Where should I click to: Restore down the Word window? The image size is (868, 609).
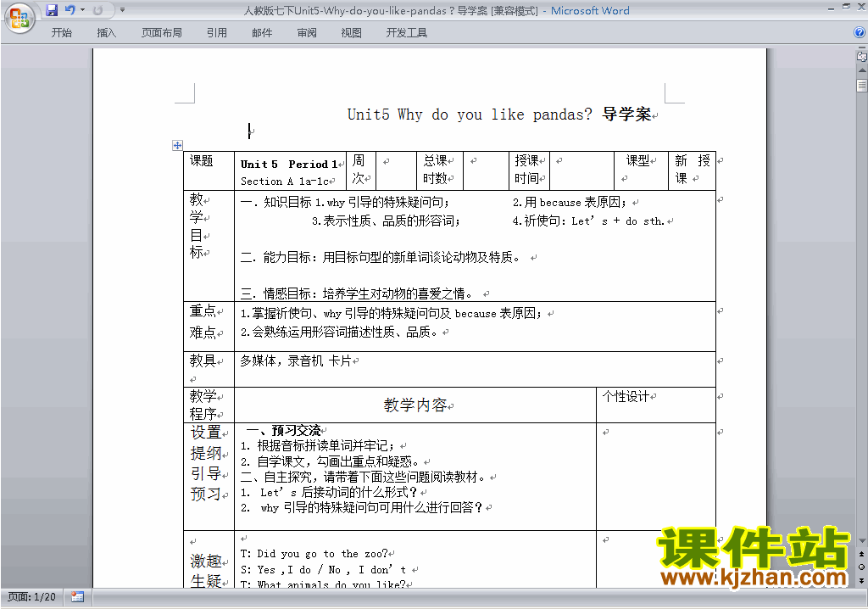click(846, 7)
